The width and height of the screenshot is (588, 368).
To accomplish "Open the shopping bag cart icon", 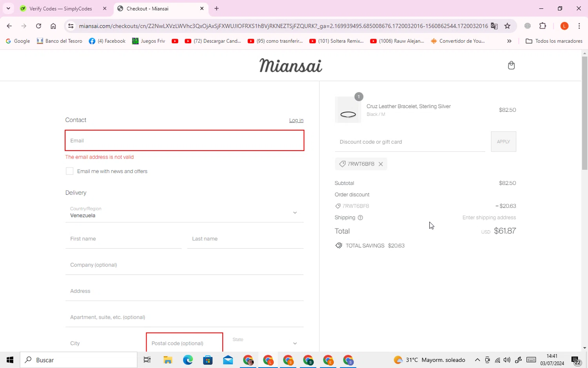I will 511,65.
